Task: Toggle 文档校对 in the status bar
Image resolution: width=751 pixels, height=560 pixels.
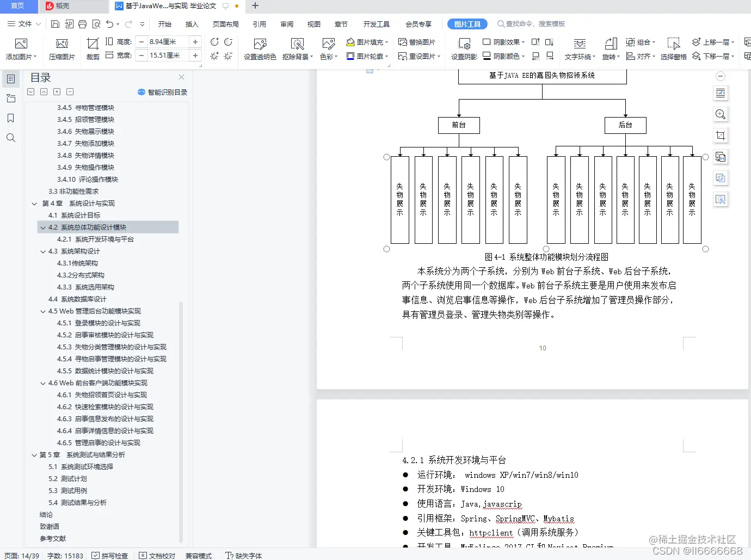Action: [x=157, y=556]
